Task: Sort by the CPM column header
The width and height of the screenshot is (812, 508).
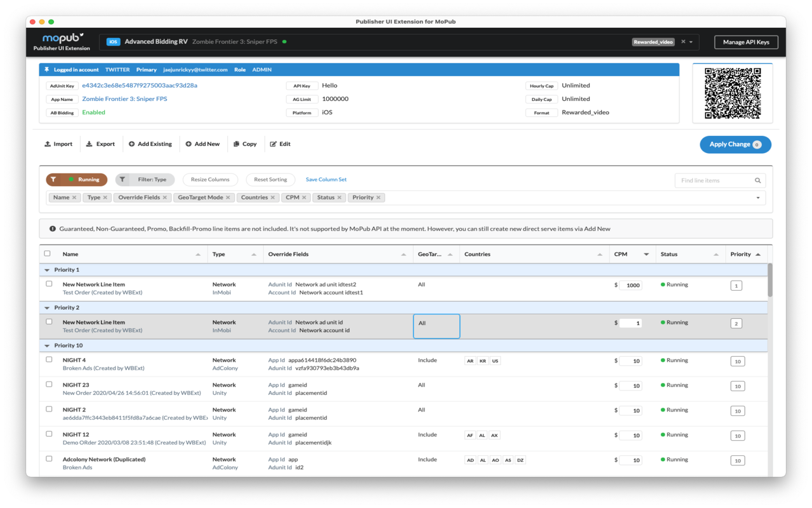Action: (x=632, y=254)
